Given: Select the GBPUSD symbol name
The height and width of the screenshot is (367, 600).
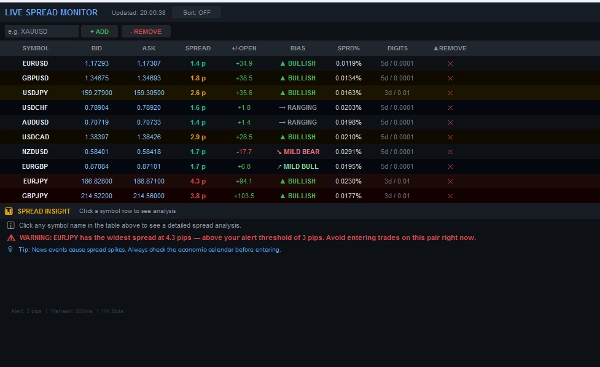Looking at the screenshot, I should [x=35, y=78].
